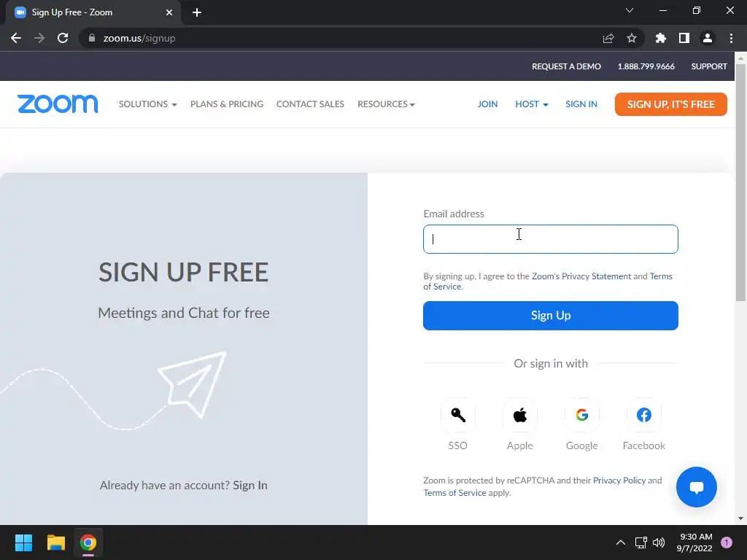Bookmark this tab with the star icon

(x=632, y=38)
